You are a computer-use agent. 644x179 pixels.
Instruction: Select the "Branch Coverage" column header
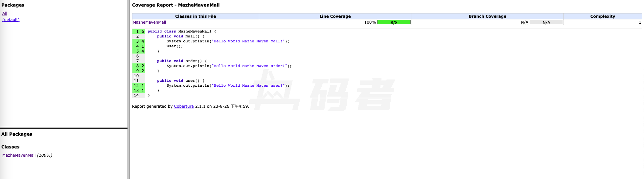click(x=487, y=16)
